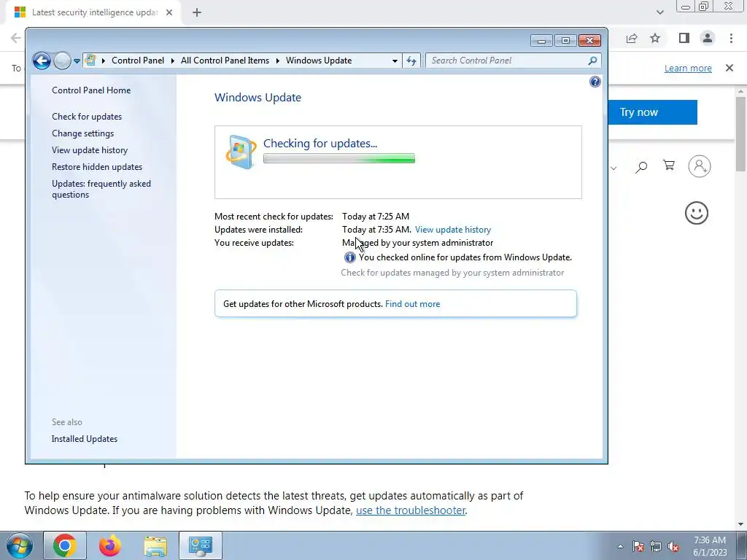
Task: Open a new browser tab
Action: click(x=197, y=12)
